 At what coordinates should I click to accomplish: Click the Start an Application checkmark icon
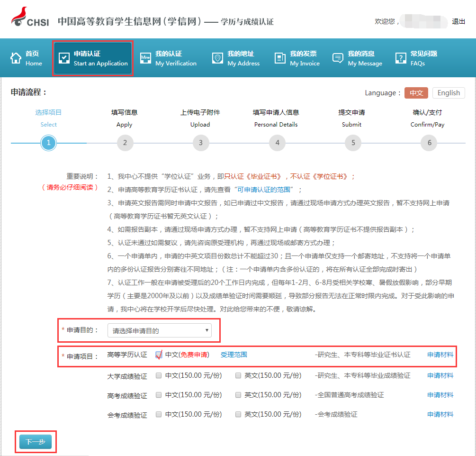[x=64, y=58]
